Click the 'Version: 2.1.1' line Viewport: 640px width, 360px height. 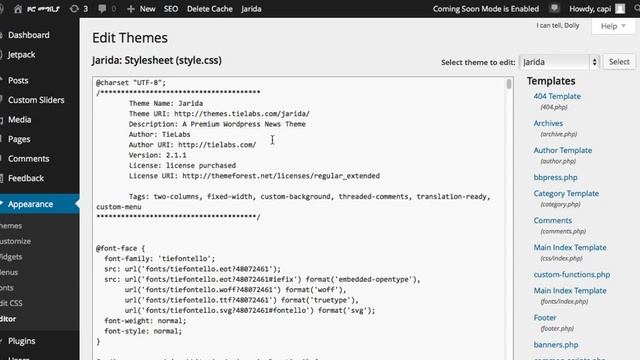[x=157, y=155]
